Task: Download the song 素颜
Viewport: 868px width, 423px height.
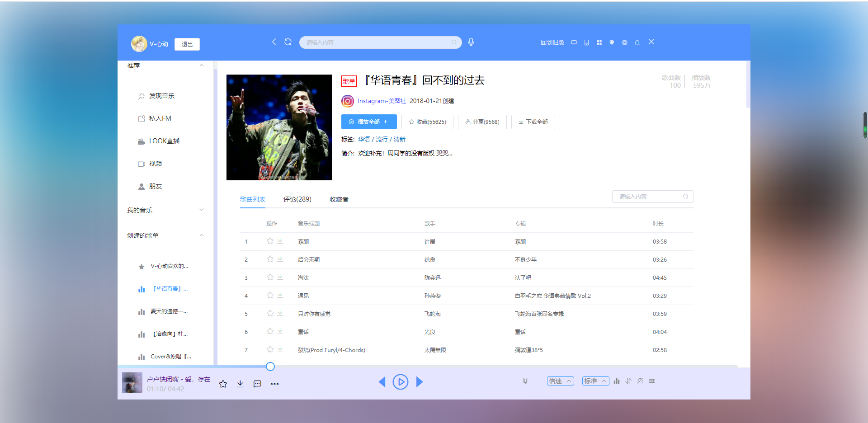Action: [280, 241]
